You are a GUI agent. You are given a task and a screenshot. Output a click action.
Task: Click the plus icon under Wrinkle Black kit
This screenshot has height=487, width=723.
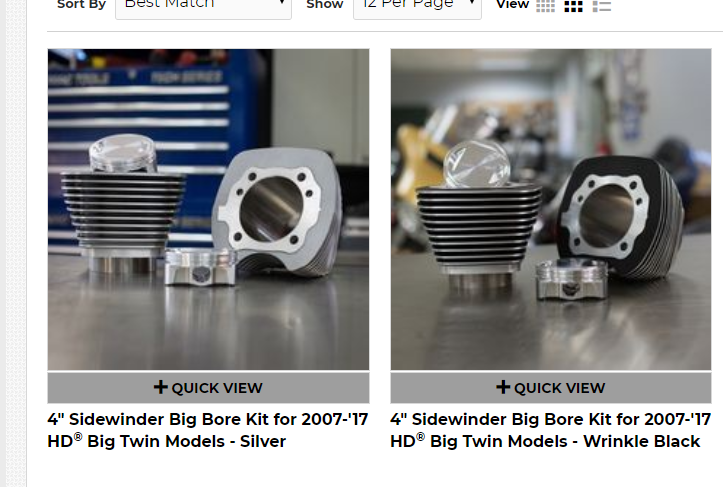(x=503, y=387)
